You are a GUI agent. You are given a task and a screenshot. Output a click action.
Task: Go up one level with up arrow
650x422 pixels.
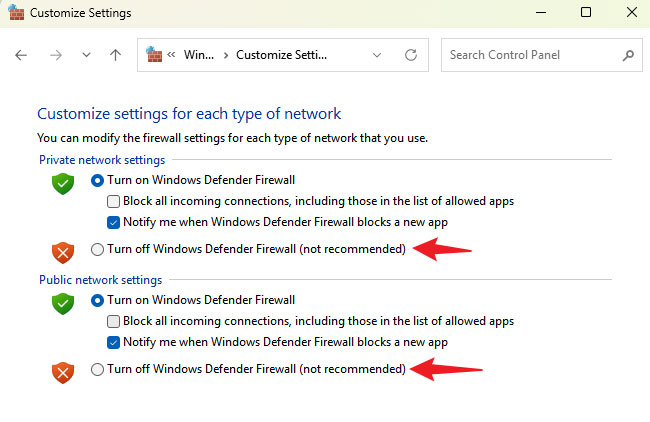click(x=116, y=55)
